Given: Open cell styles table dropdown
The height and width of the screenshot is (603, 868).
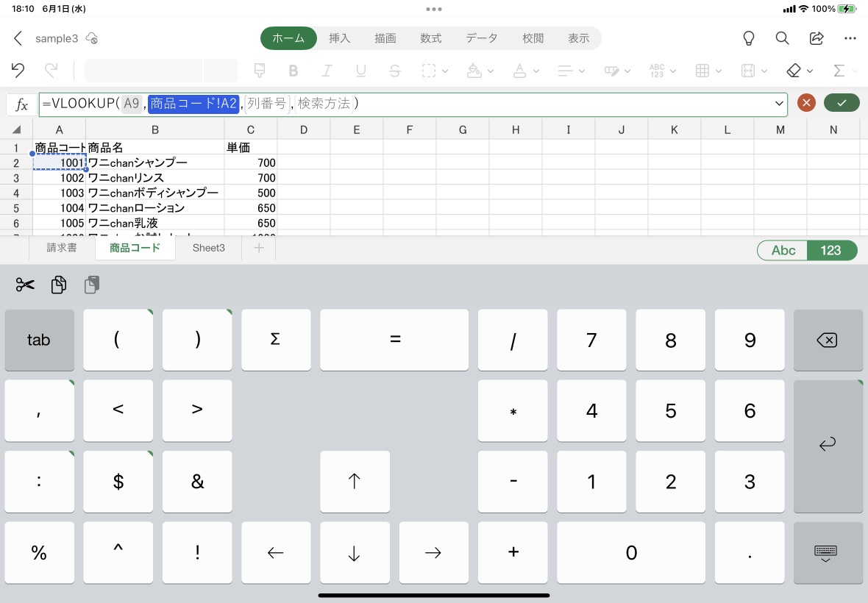Looking at the screenshot, I should [x=708, y=71].
